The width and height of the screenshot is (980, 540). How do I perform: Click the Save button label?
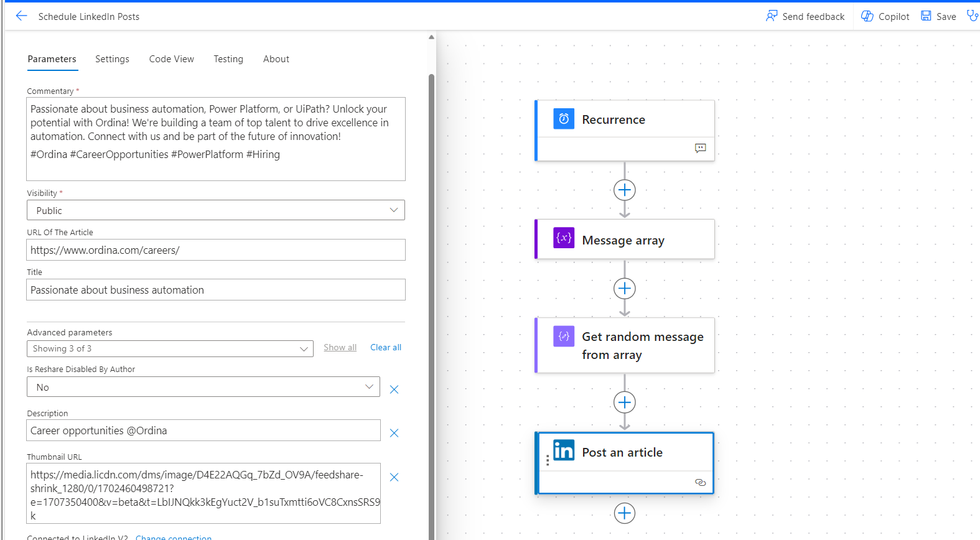[946, 17]
